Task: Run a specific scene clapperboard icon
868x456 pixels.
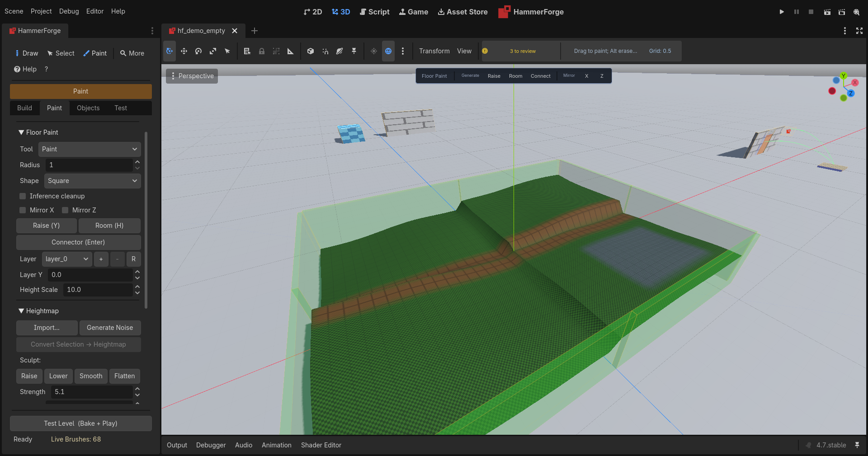Action: tap(842, 12)
